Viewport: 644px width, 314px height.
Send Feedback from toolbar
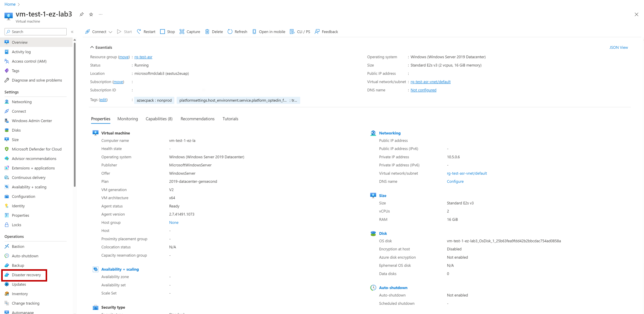tap(326, 32)
